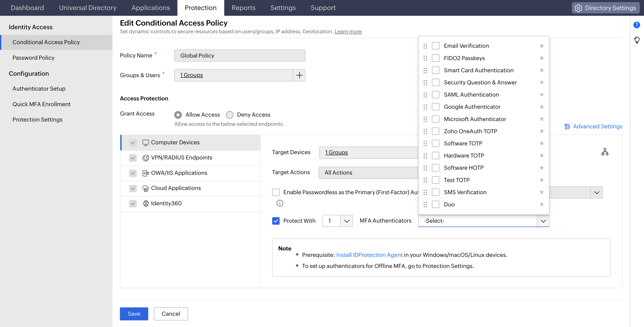Viewport: 644px width, 327px height.
Task: Click the blue help question mark icon
Action: tap(637, 25)
